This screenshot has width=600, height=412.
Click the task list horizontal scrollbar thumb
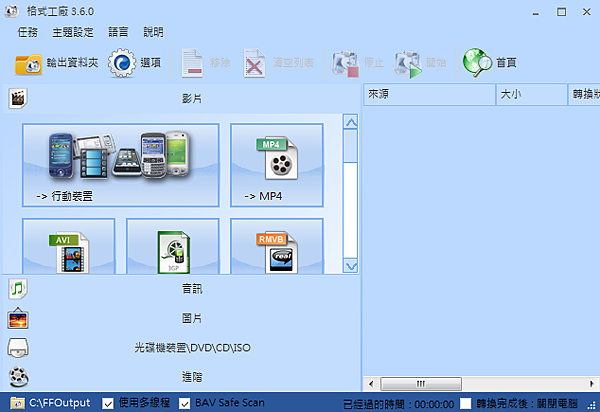[421, 384]
